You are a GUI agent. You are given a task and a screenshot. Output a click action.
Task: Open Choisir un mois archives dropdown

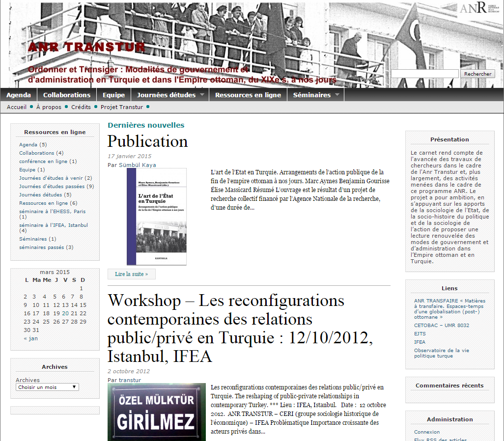pyautogui.click(x=47, y=387)
